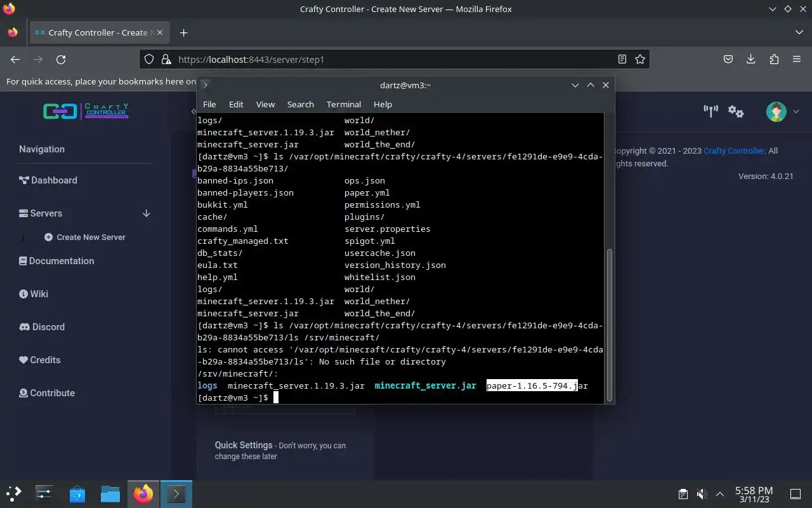
Task: Open Firefox downloads icon
Action: [x=751, y=59]
